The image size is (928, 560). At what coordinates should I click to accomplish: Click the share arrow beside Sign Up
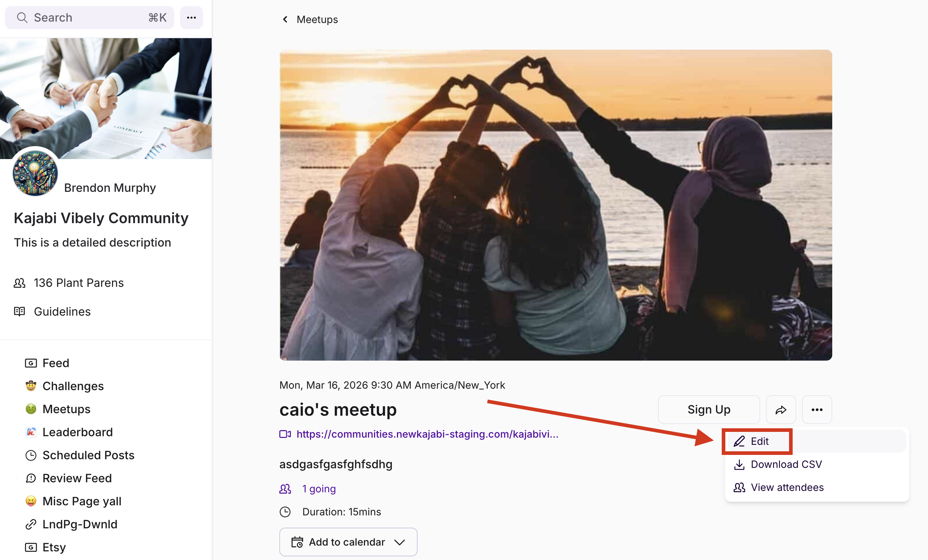coord(781,409)
